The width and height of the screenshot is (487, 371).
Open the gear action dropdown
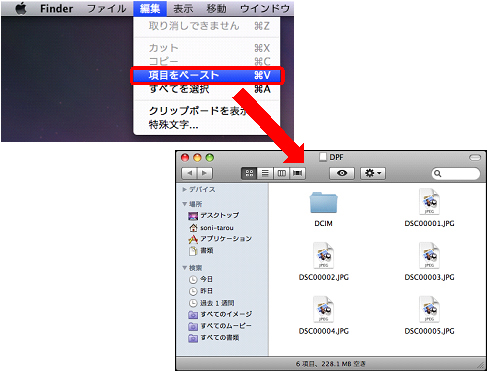pyautogui.click(x=373, y=173)
